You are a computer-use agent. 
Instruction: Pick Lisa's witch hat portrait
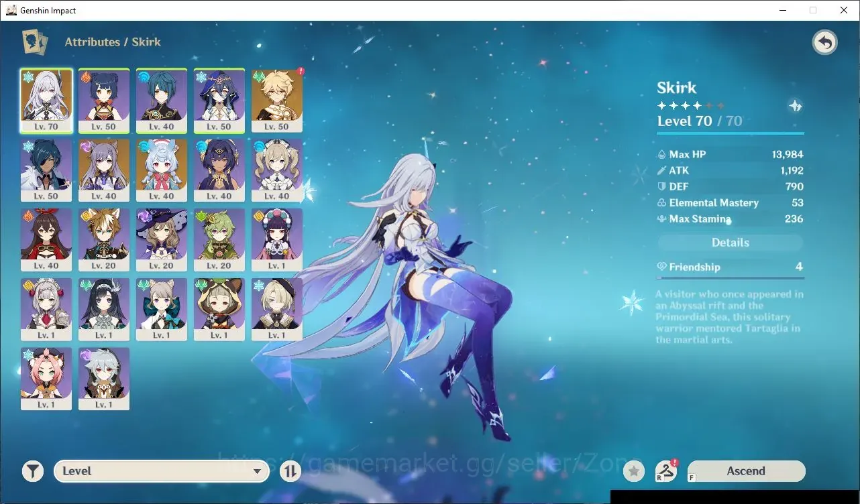pyautogui.click(x=162, y=240)
